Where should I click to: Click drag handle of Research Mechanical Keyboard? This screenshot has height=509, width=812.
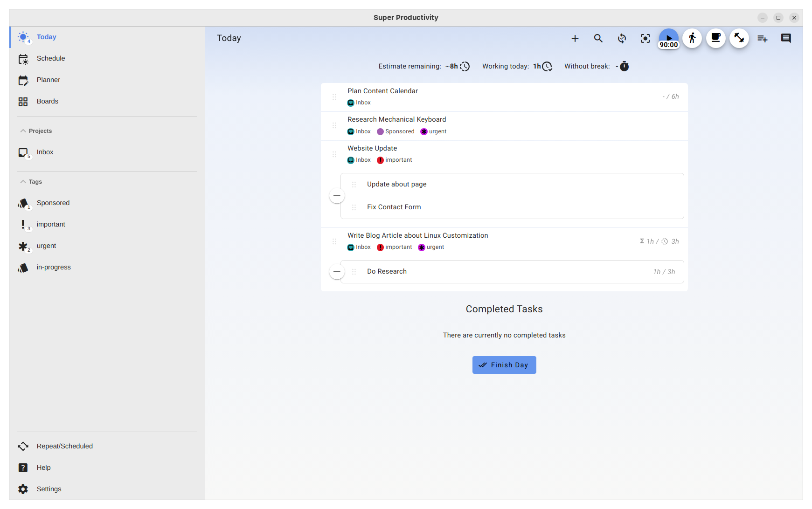point(334,125)
